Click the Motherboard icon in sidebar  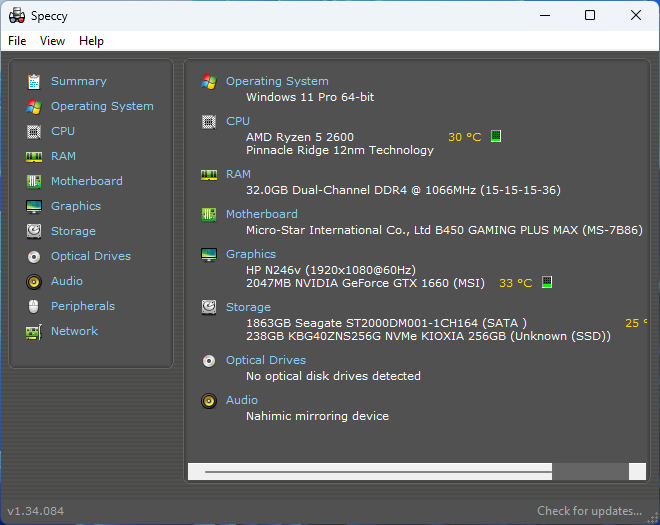(34, 181)
